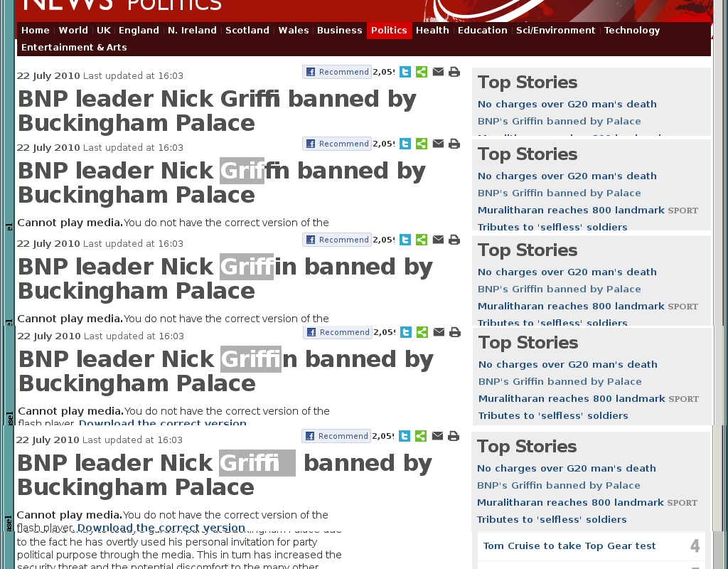
Task: Select the highlighted Politics tab
Action: point(389,30)
